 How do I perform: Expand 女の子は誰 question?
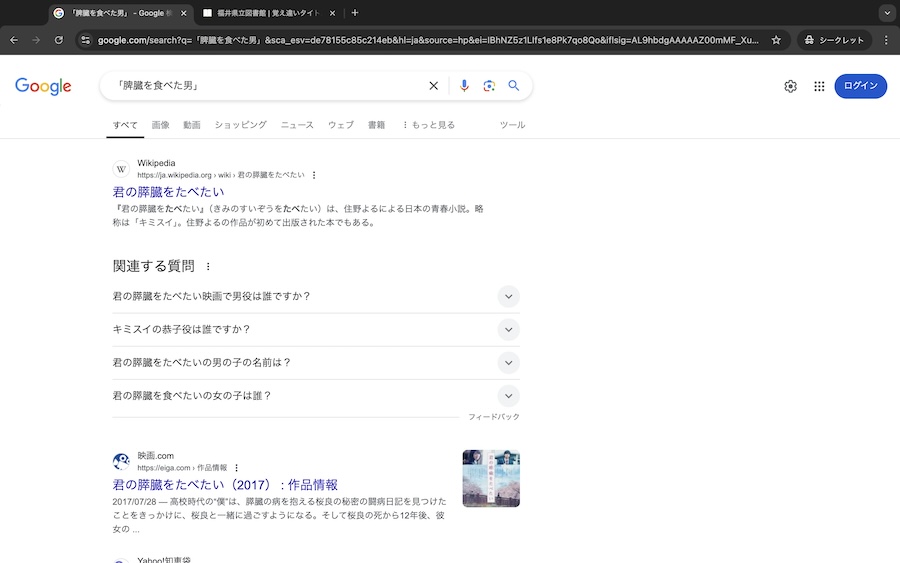tap(316, 396)
